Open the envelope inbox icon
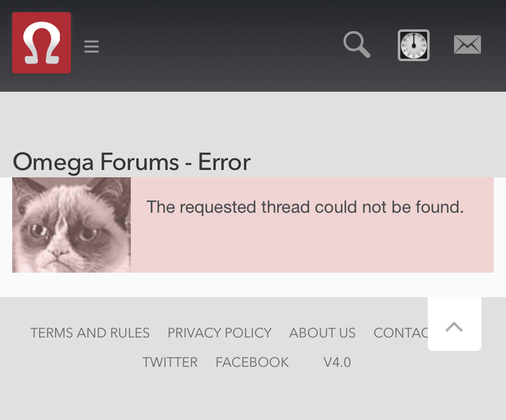This screenshot has height=420, width=506. tap(468, 45)
